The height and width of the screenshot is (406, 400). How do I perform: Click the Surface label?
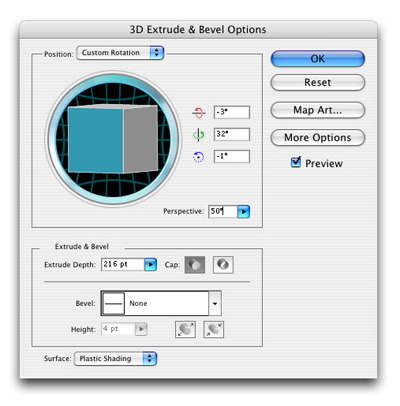[x=57, y=359]
